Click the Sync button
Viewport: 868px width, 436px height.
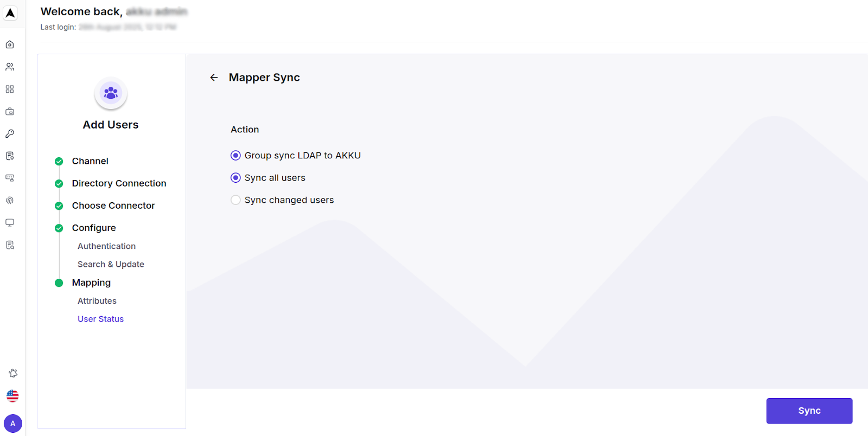coord(809,411)
